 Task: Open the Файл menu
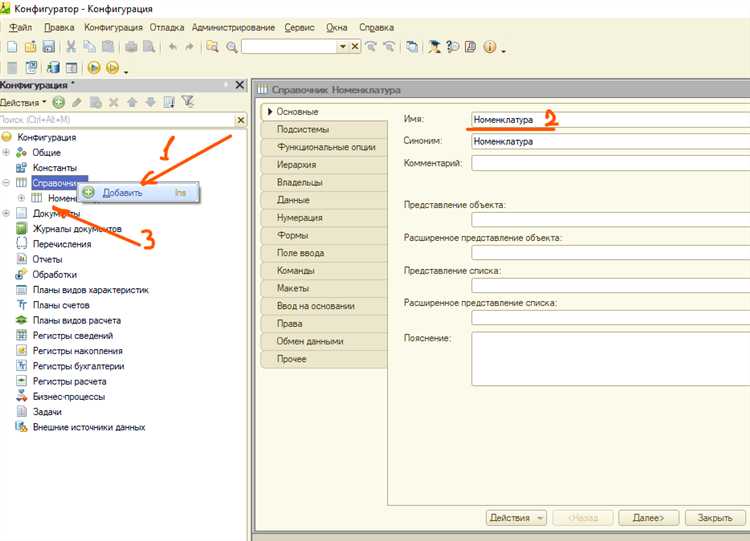coord(21,27)
